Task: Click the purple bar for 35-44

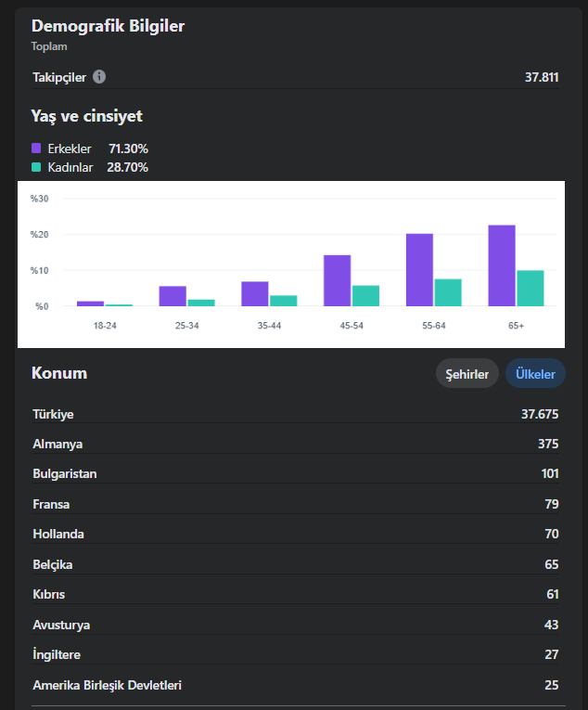Action: [x=255, y=294]
